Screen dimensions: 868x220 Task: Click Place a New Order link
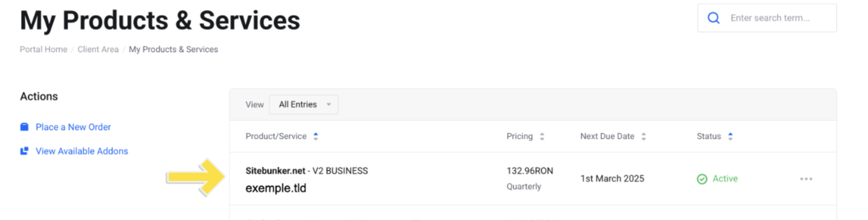73,127
